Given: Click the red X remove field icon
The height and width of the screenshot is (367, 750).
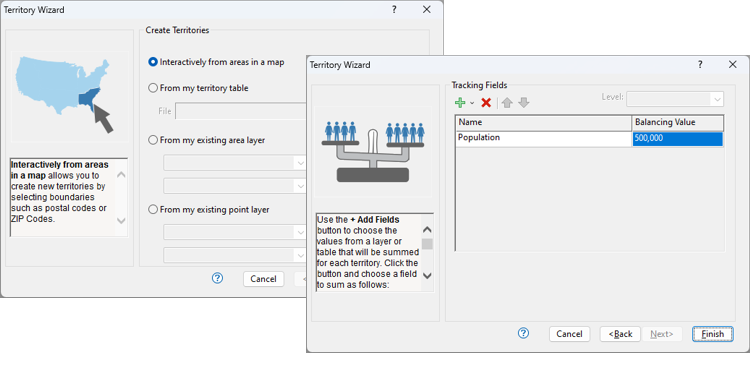Looking at the screenshot, I should click(x=486, y=102).
